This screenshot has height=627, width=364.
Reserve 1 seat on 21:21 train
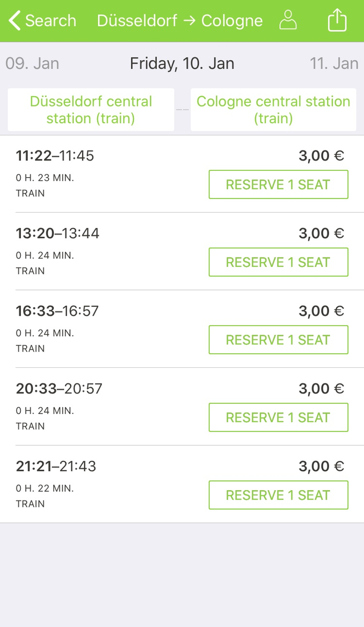[278, 495]
